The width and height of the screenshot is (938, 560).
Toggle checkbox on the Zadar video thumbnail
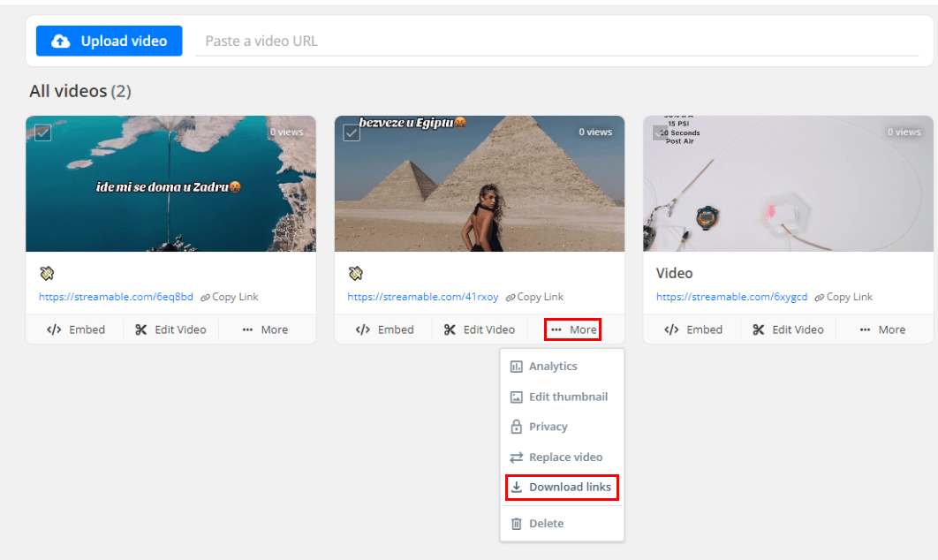42,132
